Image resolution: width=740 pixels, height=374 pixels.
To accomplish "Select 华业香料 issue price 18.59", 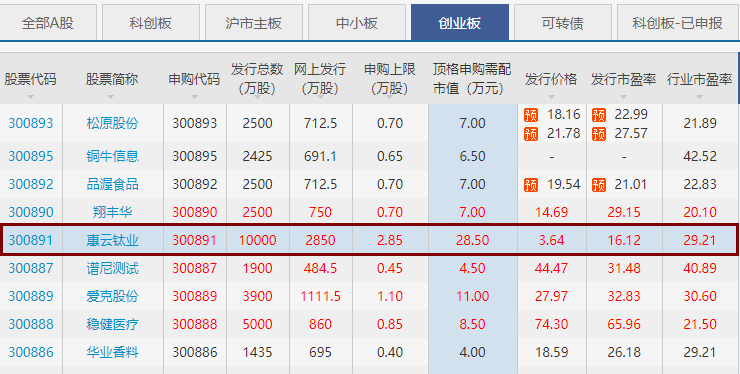I will [x=551, y=353].
